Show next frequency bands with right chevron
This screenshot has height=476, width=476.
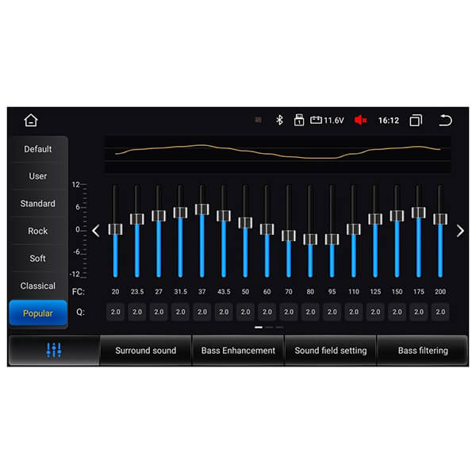[460, 231]
